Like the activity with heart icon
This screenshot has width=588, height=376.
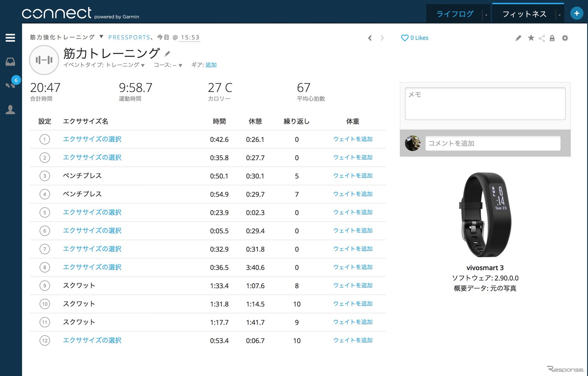(405, 38)
